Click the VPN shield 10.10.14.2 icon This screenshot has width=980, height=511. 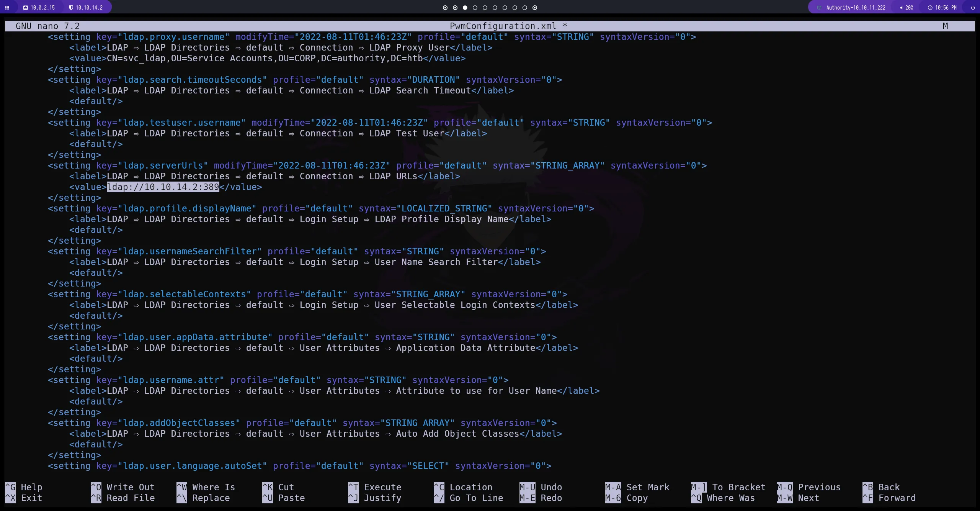click(71, 8)
